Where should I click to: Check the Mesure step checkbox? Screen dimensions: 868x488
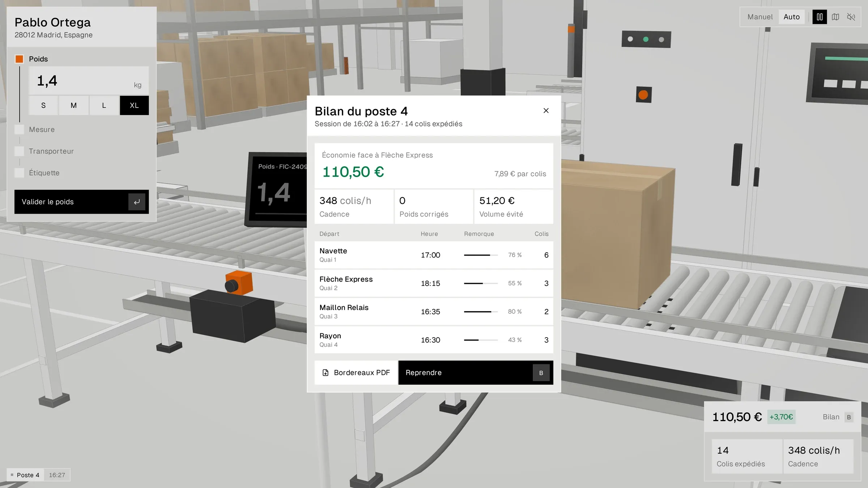pyautogui.click(x=19, y=129)
